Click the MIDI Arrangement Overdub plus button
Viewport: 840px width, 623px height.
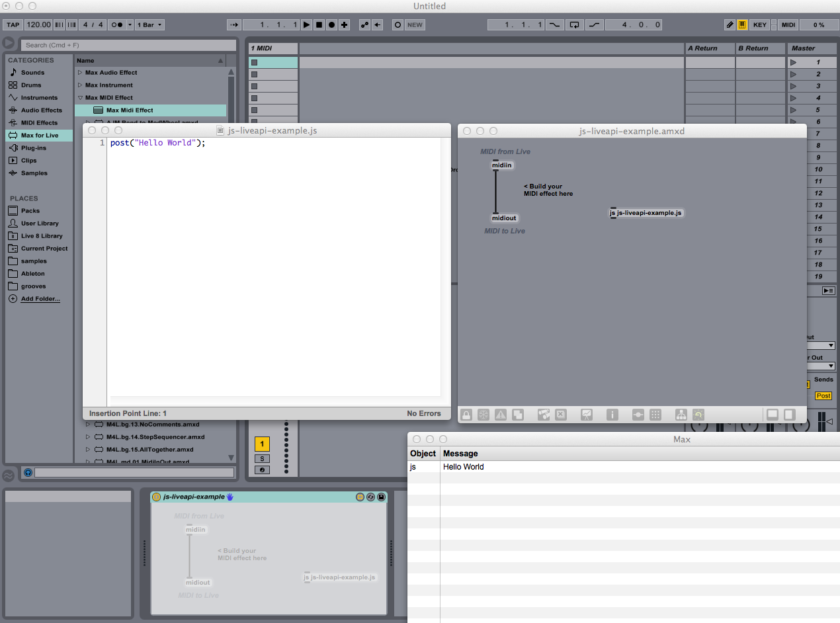[x=345, y=24]
